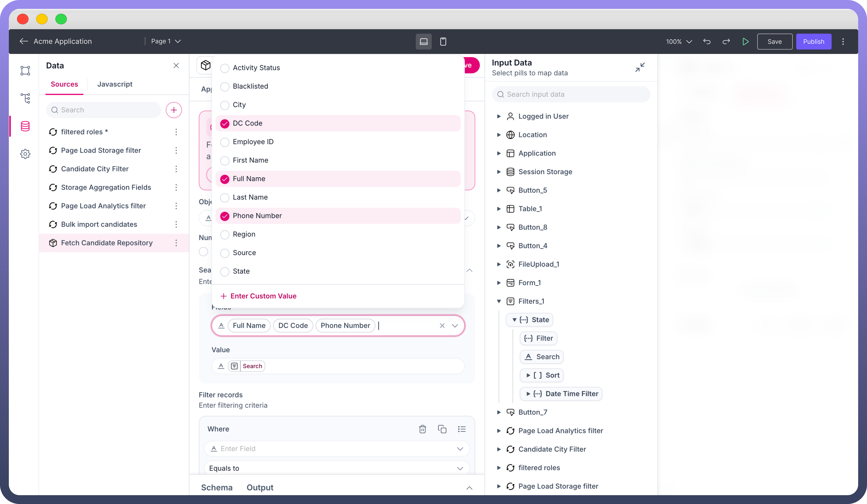The image size is (867, 504).
Task: Open the Equals to operator dropdown
Action: (336, 468)
